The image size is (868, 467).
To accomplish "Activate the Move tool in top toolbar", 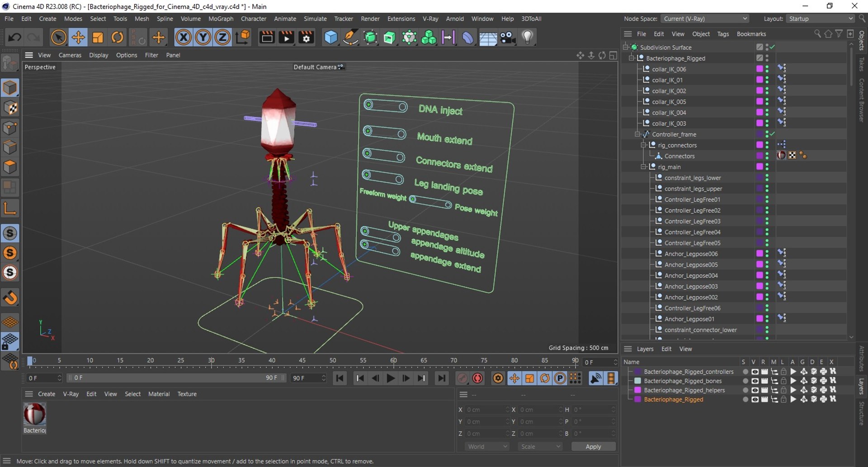I will (x=78, y=37).
